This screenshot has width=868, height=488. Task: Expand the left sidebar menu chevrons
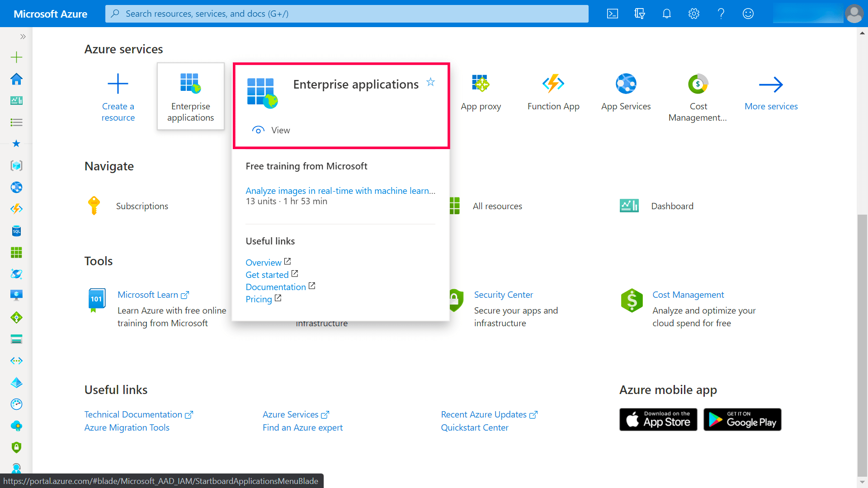23,37
